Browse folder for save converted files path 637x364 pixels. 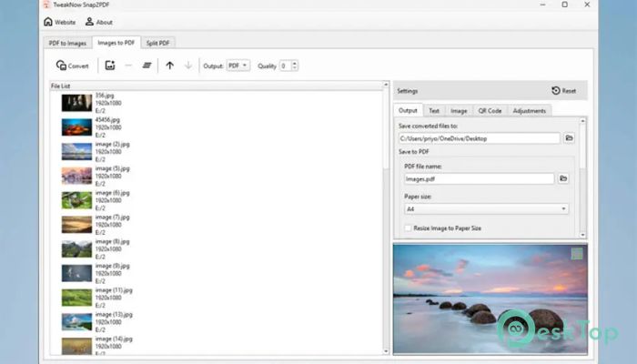pyautogui.click(x=569, y=138)
